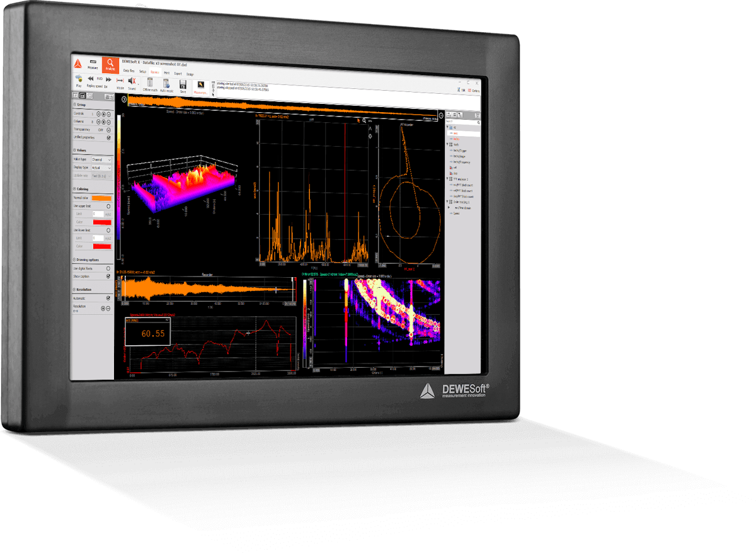Toggle the Show caption drawing option
This screenshot has height=553, width=756.
pos(108,275)
